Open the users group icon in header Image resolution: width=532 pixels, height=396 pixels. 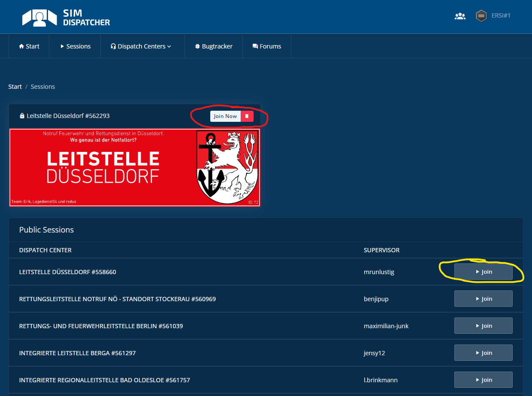click(x=460, y=16)
